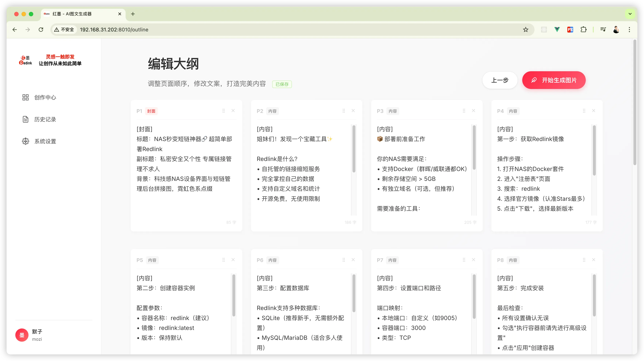
Task: Delete card P1 with its X icon
Action: pyautogui.click(x=233, y=111)
